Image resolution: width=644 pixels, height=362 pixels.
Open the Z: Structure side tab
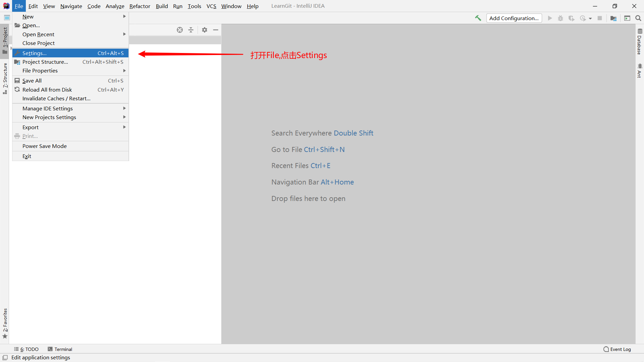pyautogui.click(x=5, y=79)
